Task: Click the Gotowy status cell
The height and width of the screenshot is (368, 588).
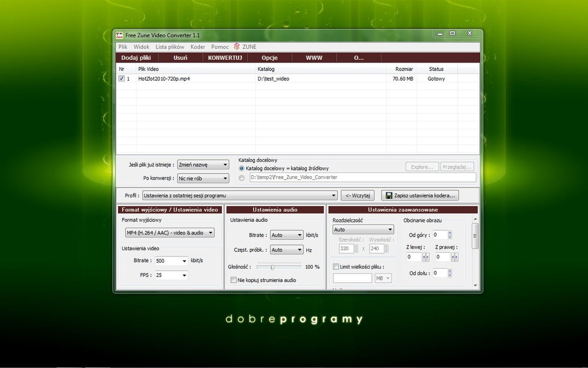Action: (436, 79)
